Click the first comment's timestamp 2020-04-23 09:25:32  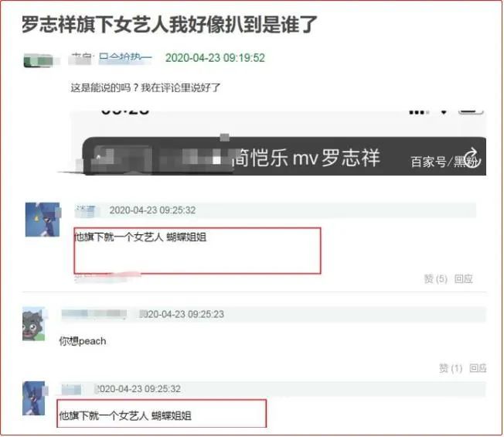pyautogui.click(x=153, y=210)
